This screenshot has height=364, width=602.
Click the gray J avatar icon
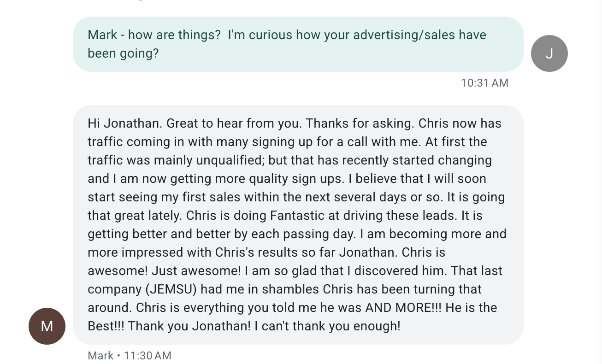coord(549,53)
